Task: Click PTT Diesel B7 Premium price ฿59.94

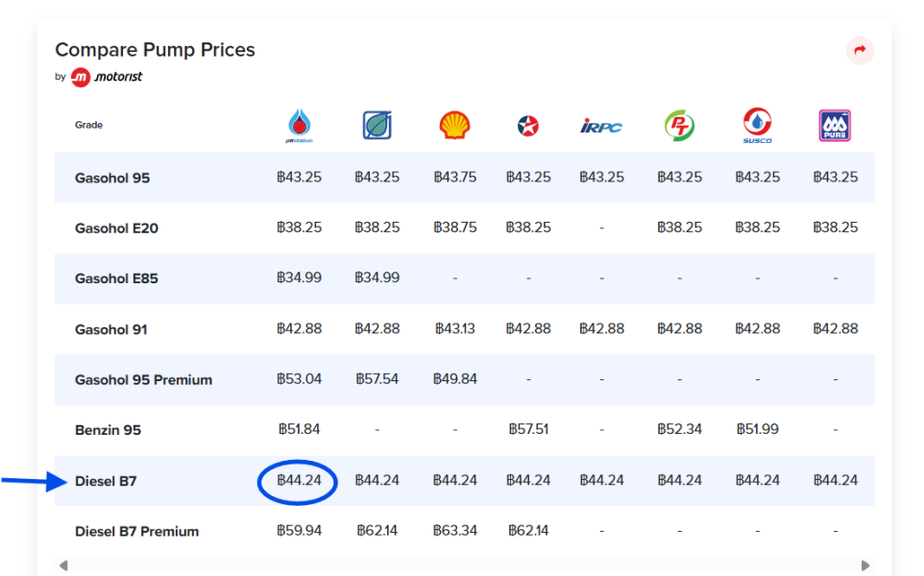Action: pyautogui.click(x=300, y=531)
